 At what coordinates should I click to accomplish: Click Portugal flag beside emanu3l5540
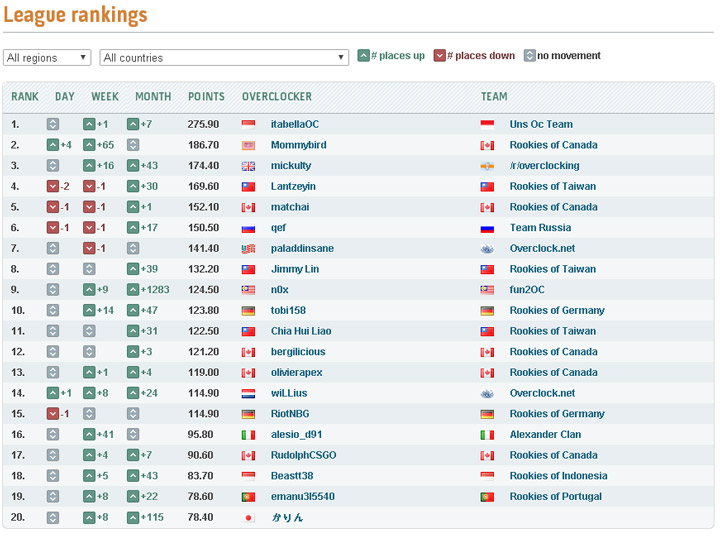click(249, 497)
